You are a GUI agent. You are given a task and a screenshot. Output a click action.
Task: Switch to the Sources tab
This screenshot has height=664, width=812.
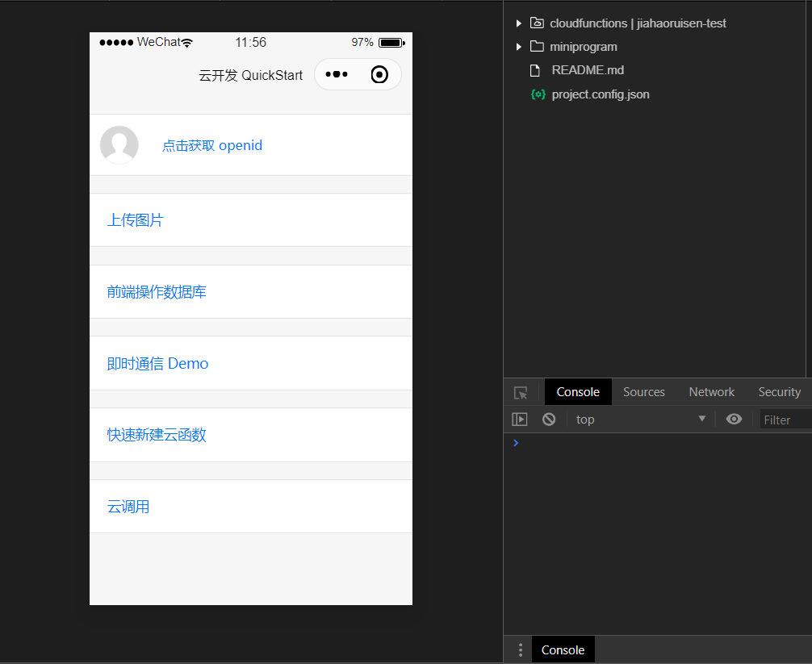(643, 391)
